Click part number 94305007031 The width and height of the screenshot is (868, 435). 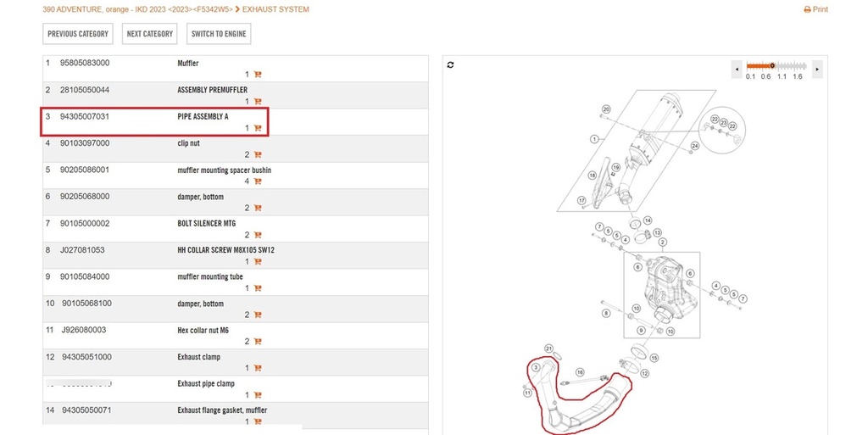click(x=85, y=116)
